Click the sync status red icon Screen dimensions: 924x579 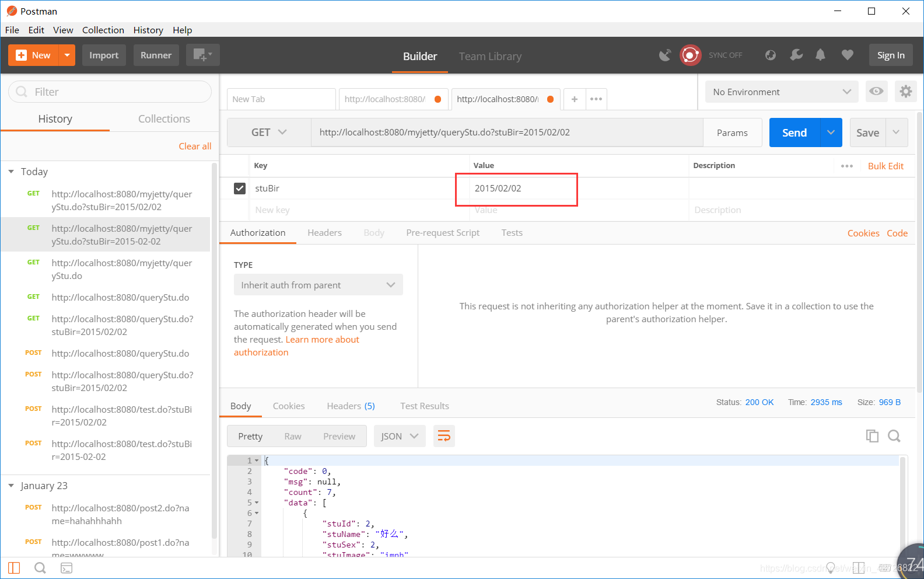point(690,55)
